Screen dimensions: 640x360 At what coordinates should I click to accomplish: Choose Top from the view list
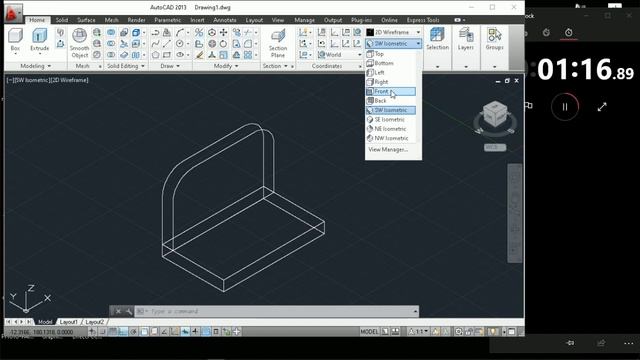tap(391, 54)
